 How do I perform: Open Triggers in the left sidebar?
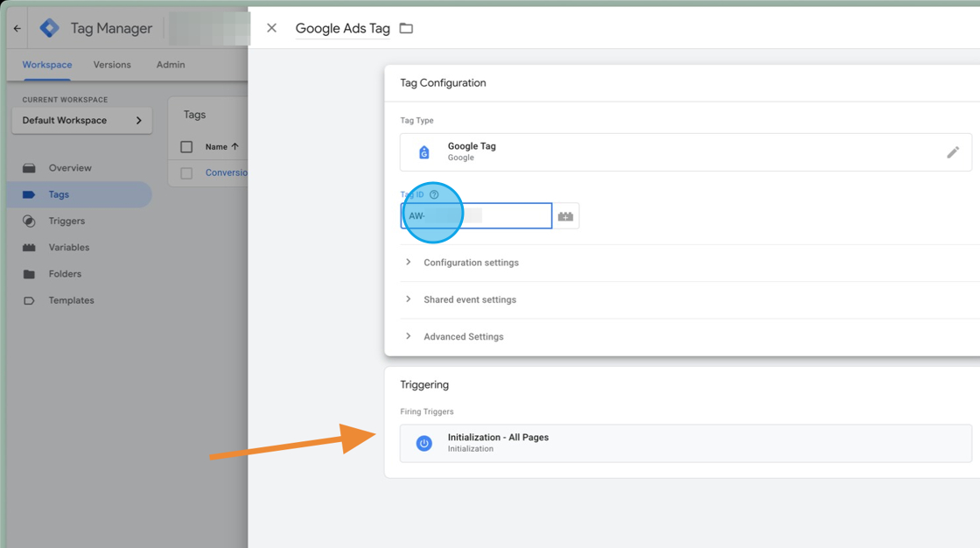click(x=66, y=221)
